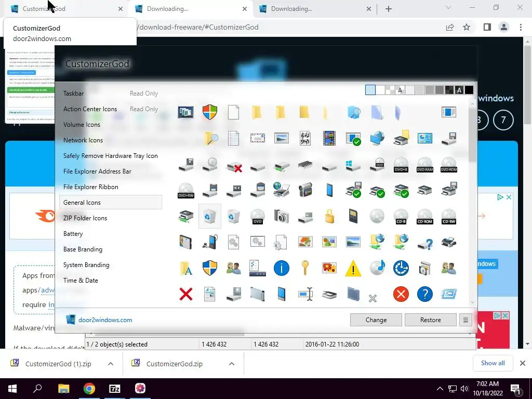The height and width of the screenshot is (399, 532).
Task: Bookmark this page with the star icon
Action: [467, 27]
